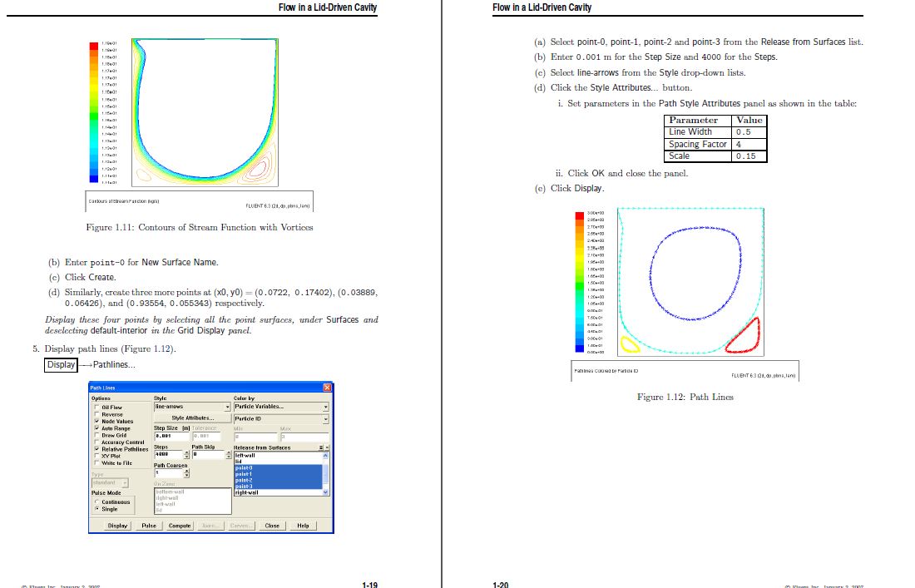Screen dimensions: 915x588
Task: Click the Compute button
Action: (180, 526)
